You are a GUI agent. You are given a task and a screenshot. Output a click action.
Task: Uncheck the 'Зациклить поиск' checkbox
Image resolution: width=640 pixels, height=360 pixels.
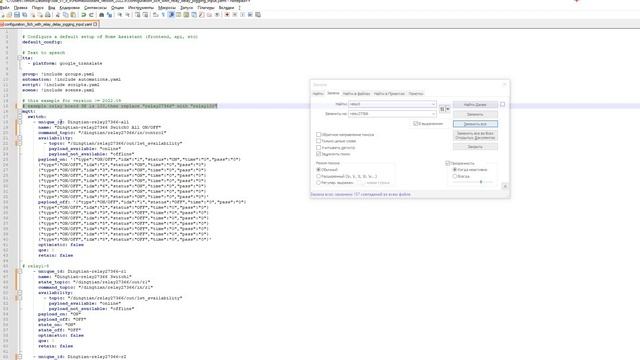[x=318, y=154]
